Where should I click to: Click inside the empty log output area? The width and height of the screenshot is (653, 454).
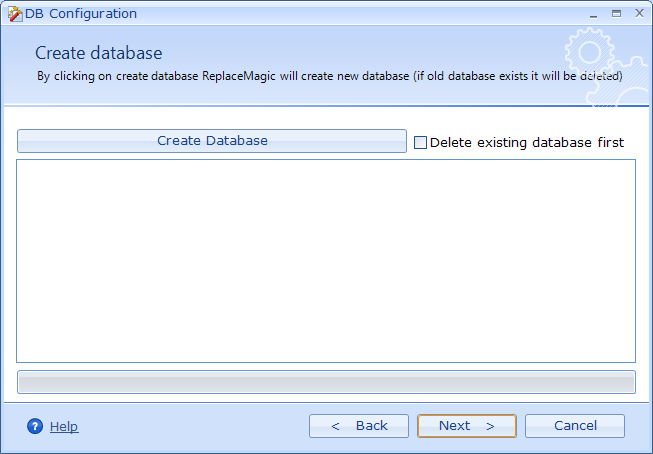[x=326, y=260]
